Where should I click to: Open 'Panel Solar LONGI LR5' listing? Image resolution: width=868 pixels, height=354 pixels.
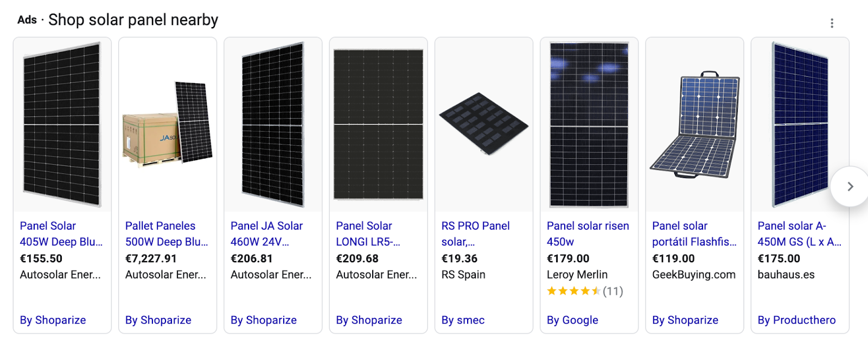pyautogui.click(x=368, y=233)
